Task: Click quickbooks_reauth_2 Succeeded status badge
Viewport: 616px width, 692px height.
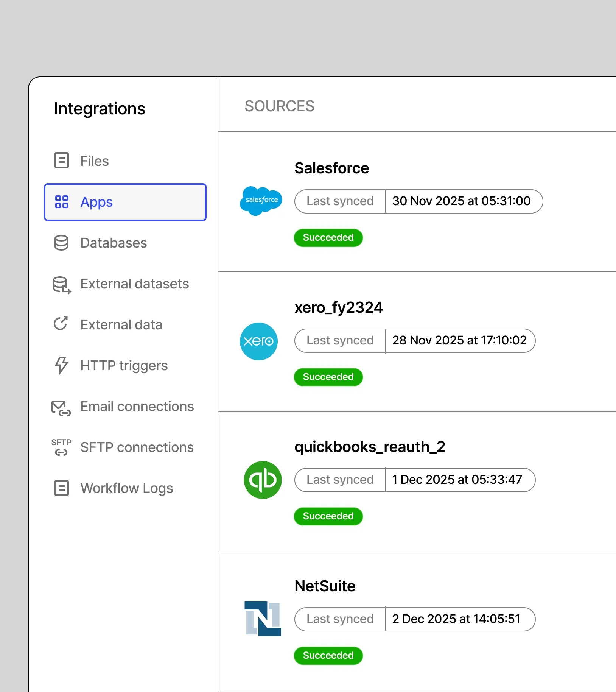Action: [328, 516]
